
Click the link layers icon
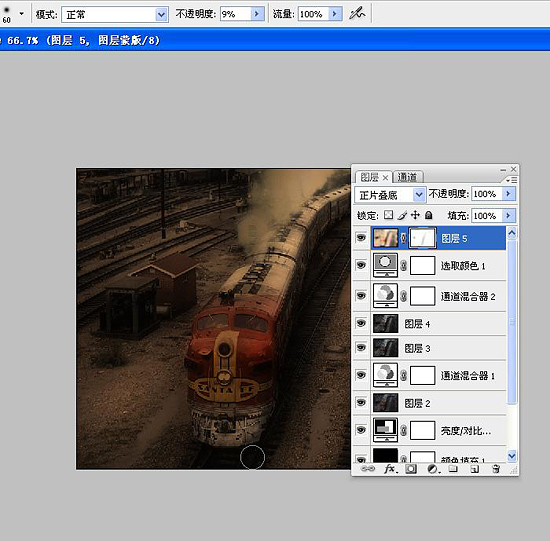point(368,469)
